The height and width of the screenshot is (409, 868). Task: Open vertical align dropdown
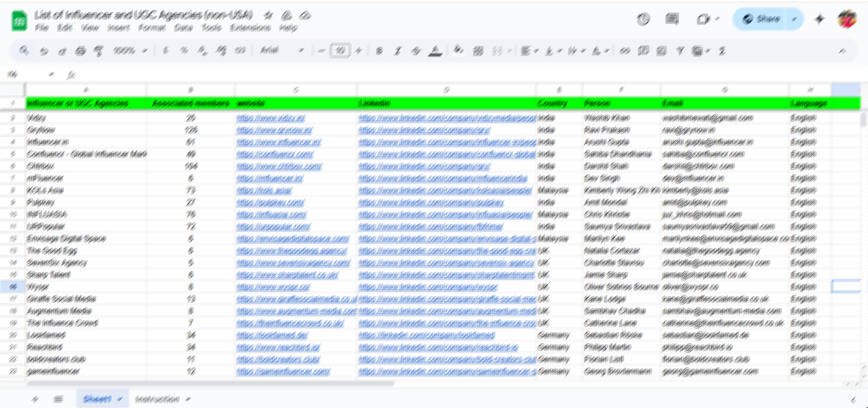coord(552,51)
